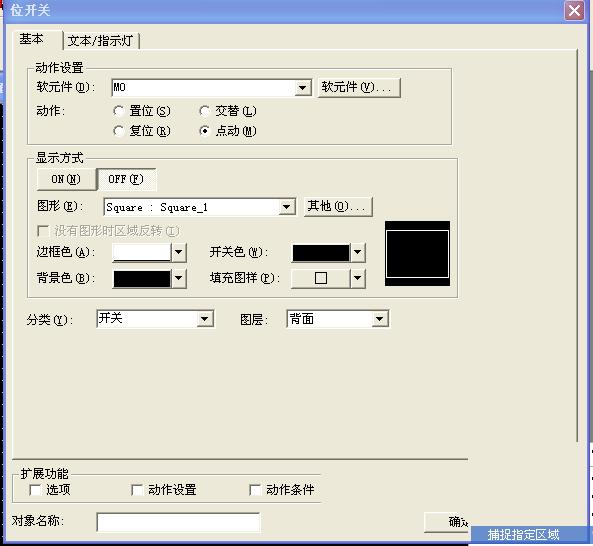This screenshot has width=593, height=546.
Task: Click the 其他(O)... shape button
Action: 338,206
